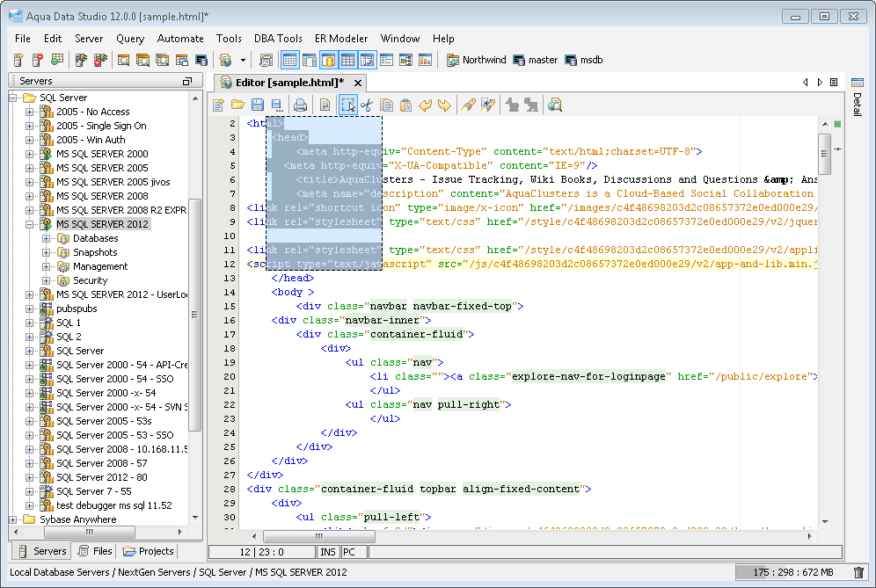The height and width of the screenshot is (588, 876).
Task: Click the Save disk icon in editor toolbar
Action: click(257, 105)
